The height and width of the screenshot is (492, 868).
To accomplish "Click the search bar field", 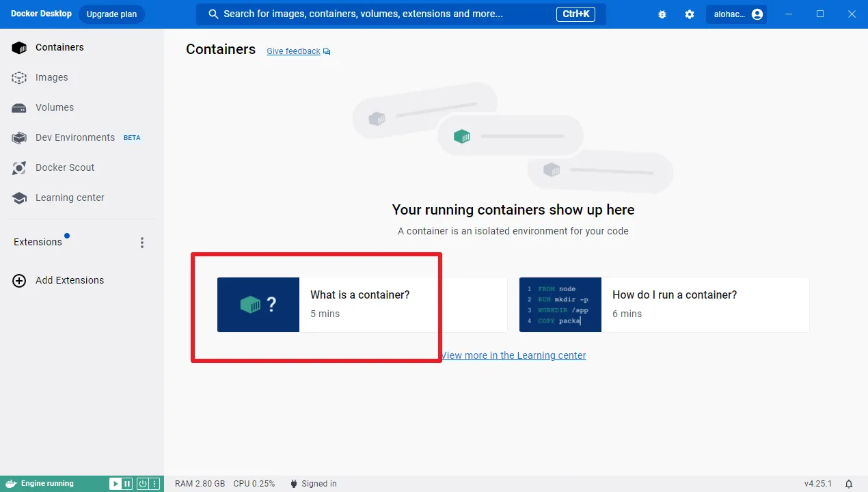I will point(401,14).
